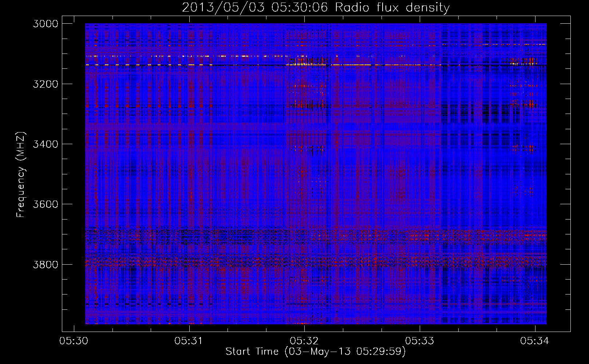Click the "Start Time (03-May-13 05:29:59)" axis label
589x364 pixels.
[316, 352]
